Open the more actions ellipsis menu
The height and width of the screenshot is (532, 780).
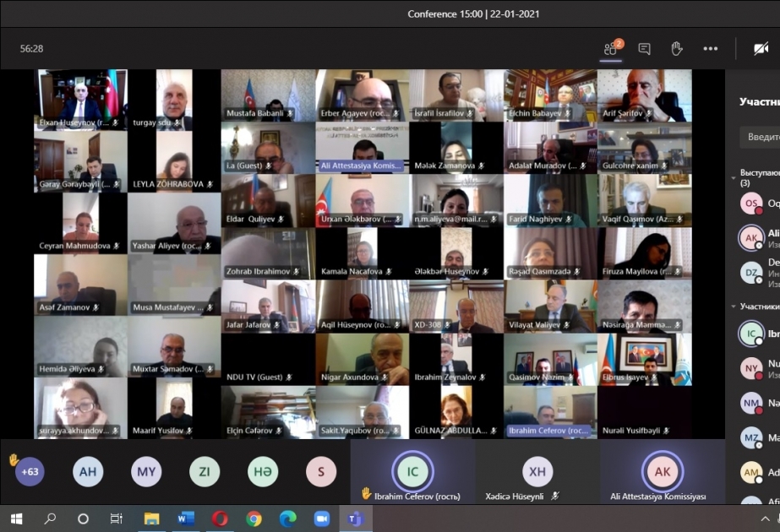(711, 49)
